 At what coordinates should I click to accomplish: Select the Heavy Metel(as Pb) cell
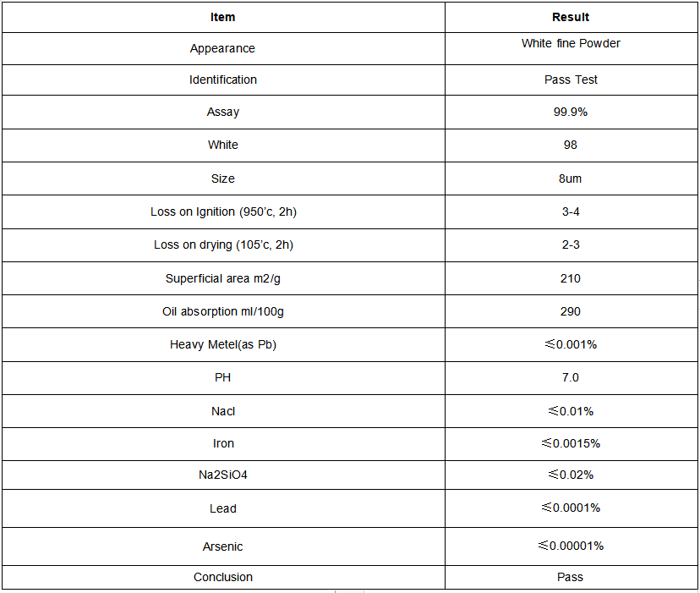click(223, 344)
